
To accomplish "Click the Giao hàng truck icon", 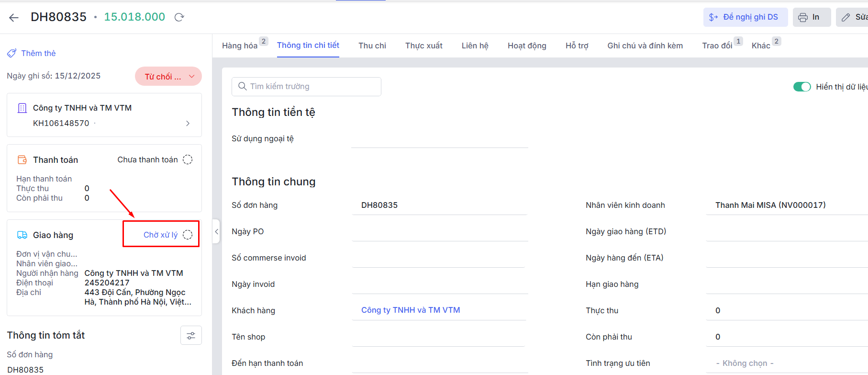I will [22, 235].
